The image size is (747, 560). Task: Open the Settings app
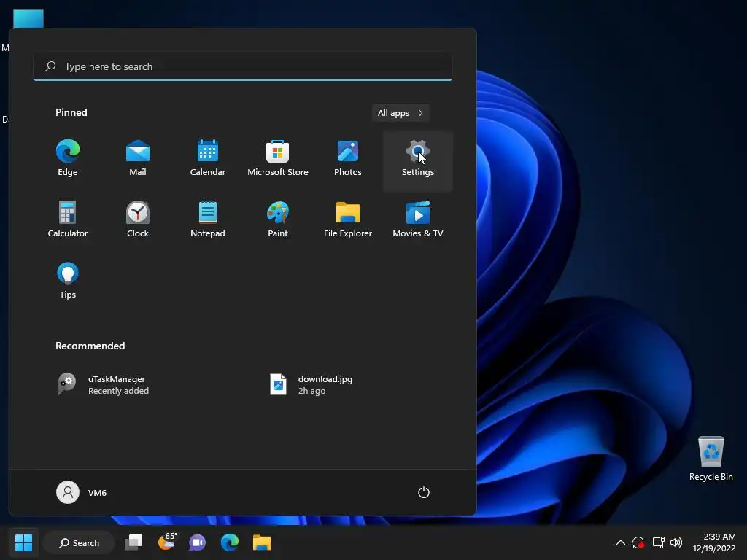[x=418, y=160]
